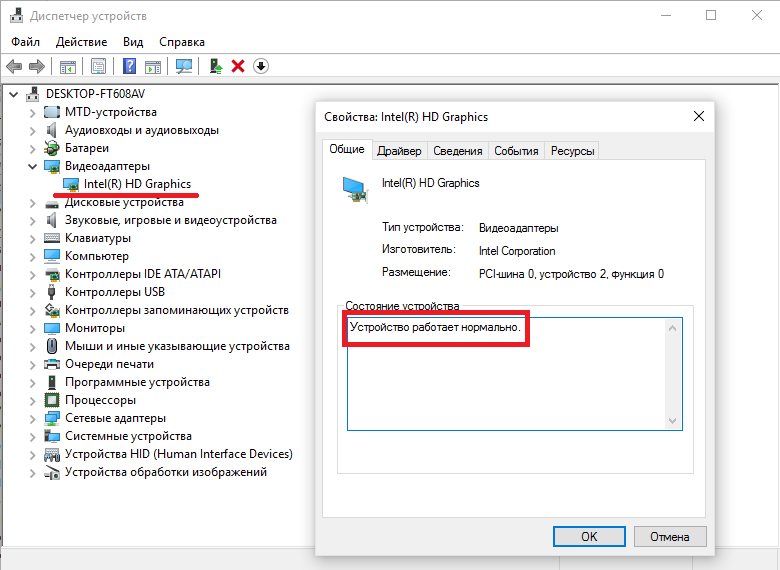Click the Батареи battery icon
780x570 pixels.
point(52,148)
